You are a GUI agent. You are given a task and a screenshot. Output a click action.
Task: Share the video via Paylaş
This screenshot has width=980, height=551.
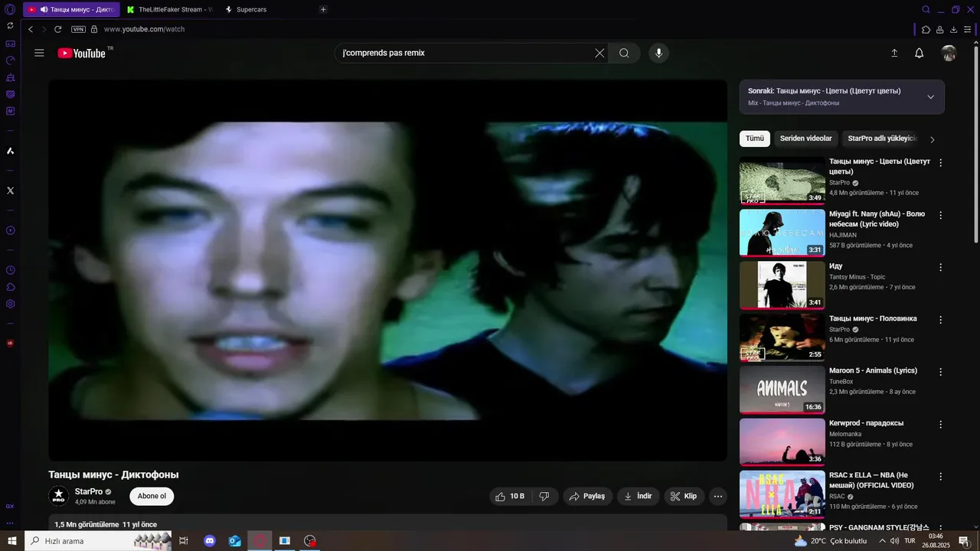pyautogui.click(x=588, y=496)
